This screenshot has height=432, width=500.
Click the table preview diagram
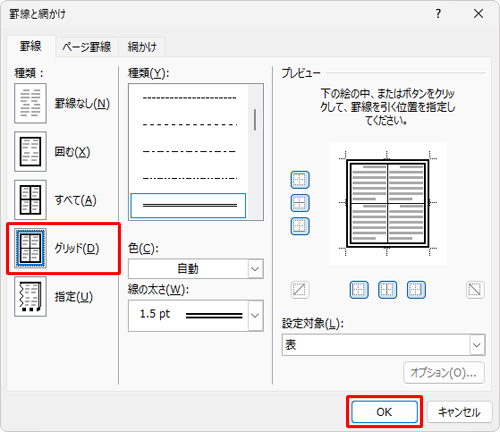click(387, 203)
